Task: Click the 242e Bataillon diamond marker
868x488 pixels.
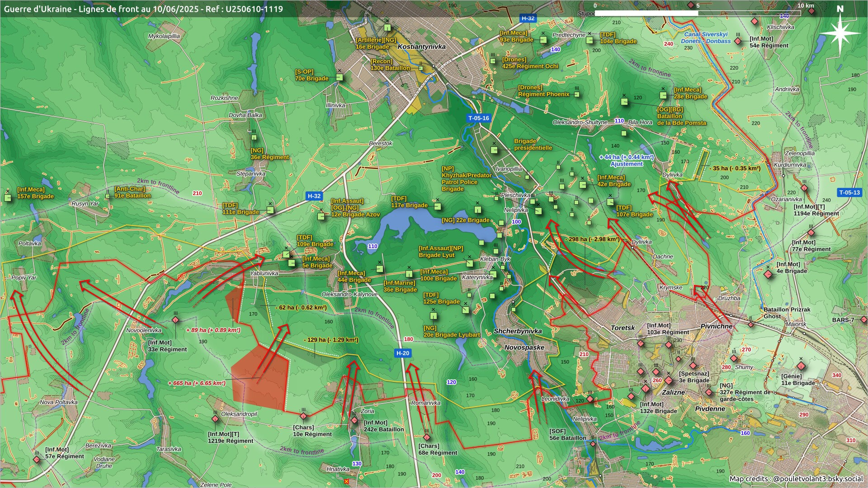Action: click(x=354, y=420)
